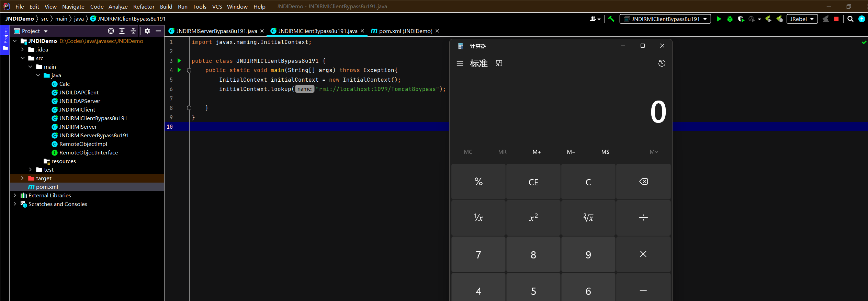Open the JRebel dropdown
868x301 pixels.
click(802, 19)
